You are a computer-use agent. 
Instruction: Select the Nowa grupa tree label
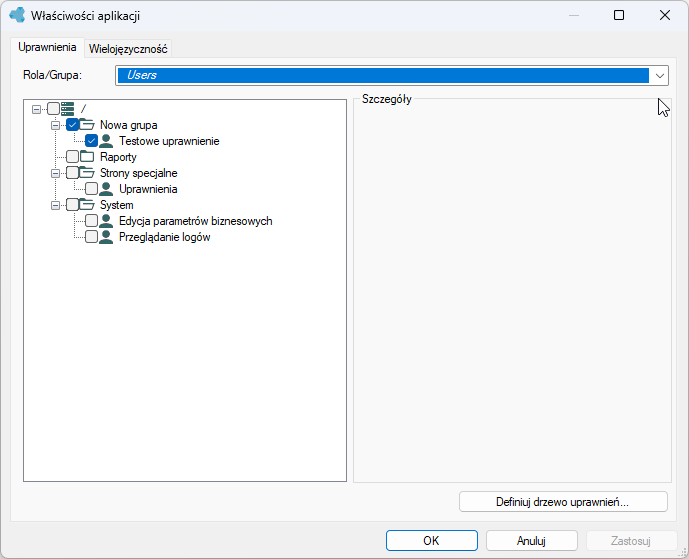pos(129,125)
